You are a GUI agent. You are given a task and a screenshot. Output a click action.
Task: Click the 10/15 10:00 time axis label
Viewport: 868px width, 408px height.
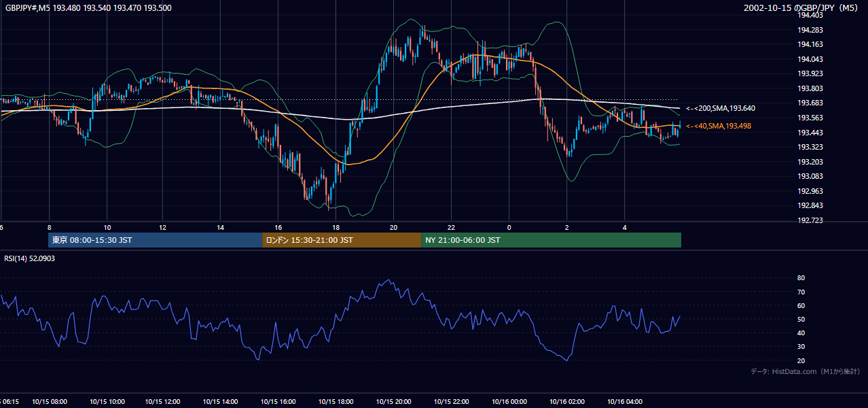point(107,402)
